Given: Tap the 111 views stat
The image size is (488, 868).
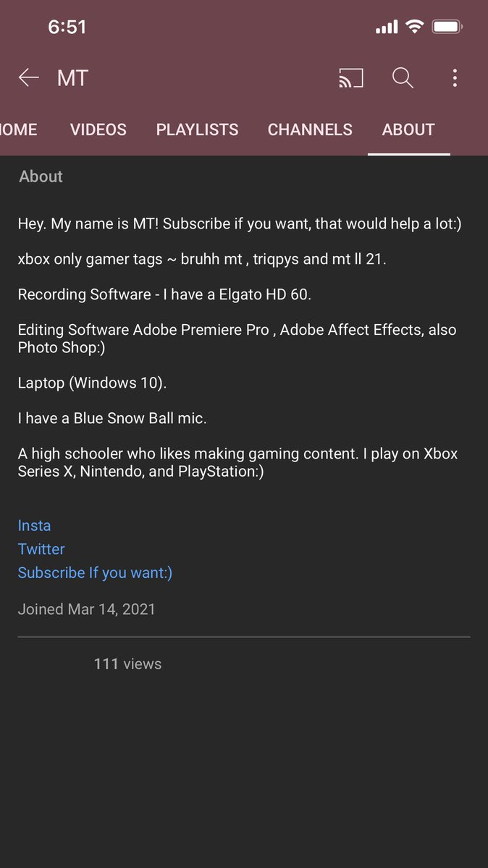Looking at the screenshot, I should point(127,664).
